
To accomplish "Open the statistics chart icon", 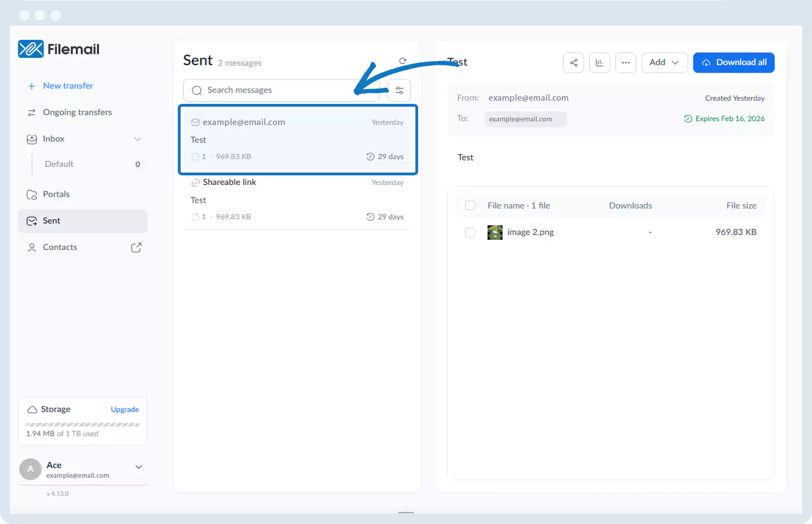I will [x=599, y=63].
